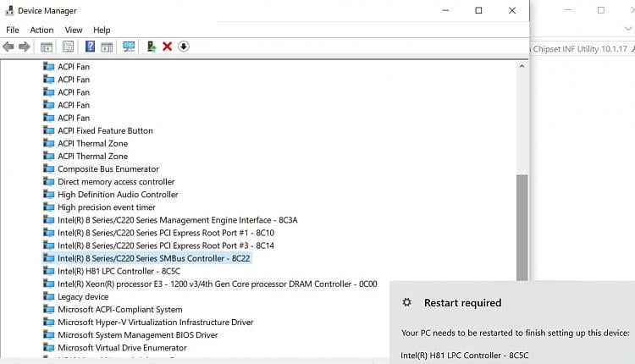Close the Device Manager window
The width and height of the screenshot is (635, 364).
click(512, 10)
